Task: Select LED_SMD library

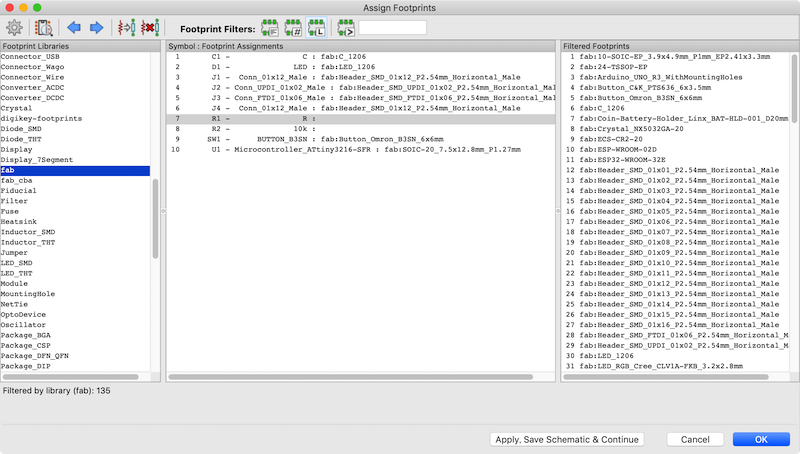Action: pos(16,263)
